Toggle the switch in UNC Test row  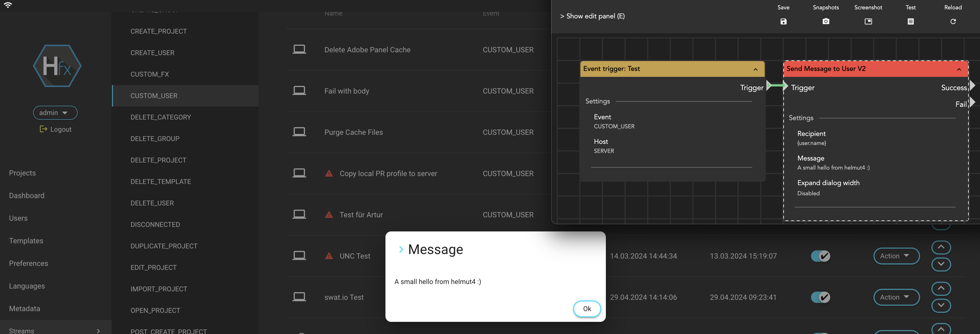coord(820,256)
